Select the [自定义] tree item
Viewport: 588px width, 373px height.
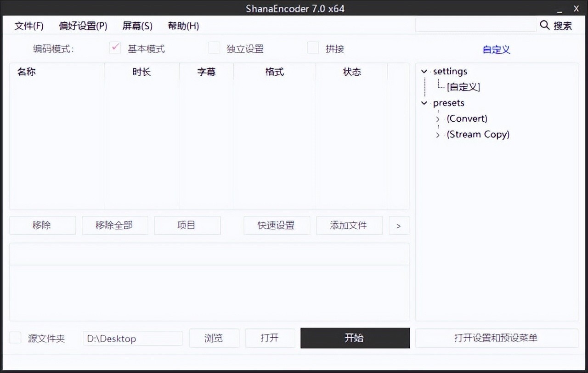click(x=463, y=87)
